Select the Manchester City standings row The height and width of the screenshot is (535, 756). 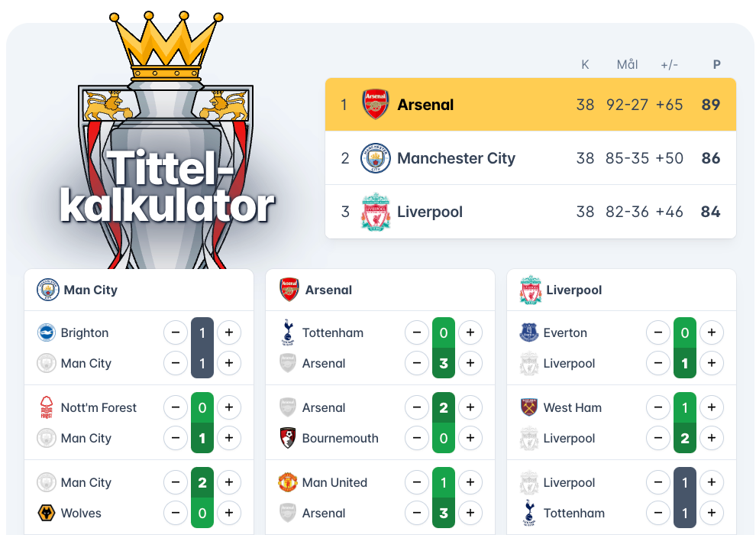click(530, 158)
